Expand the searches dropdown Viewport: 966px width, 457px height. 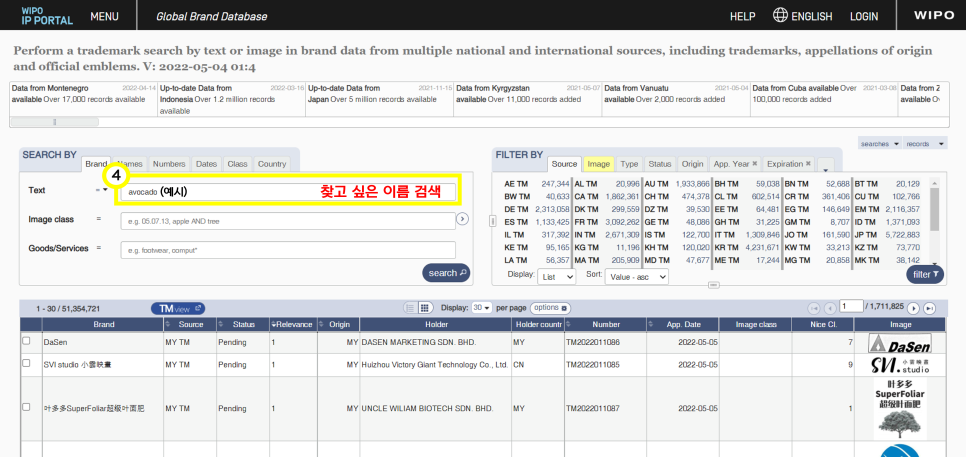880,144
